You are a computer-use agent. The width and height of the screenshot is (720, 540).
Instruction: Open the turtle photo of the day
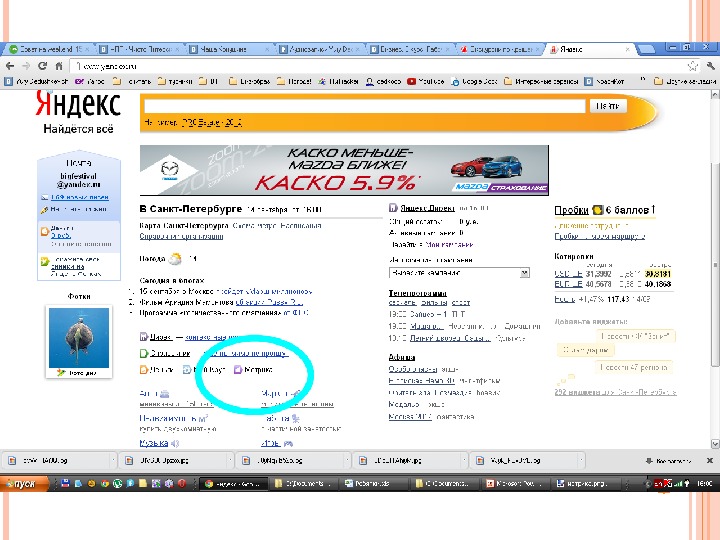pyautogui.click(x=79, y=338)
